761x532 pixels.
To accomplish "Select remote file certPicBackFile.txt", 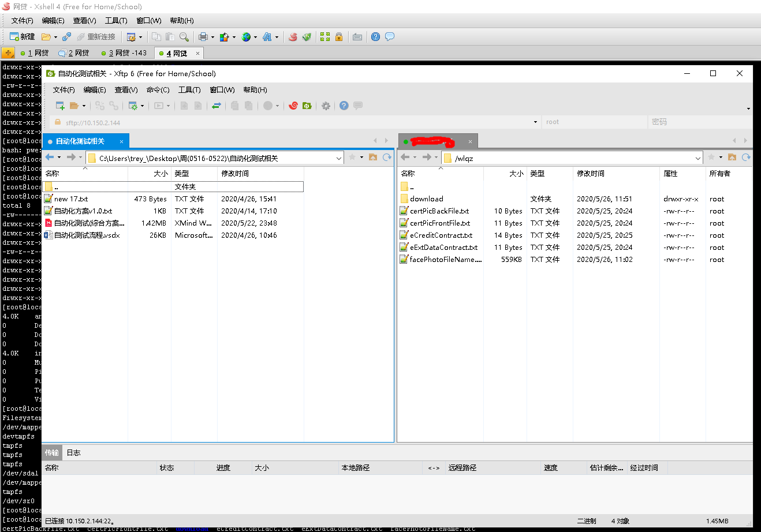I will tap(439, 211).
